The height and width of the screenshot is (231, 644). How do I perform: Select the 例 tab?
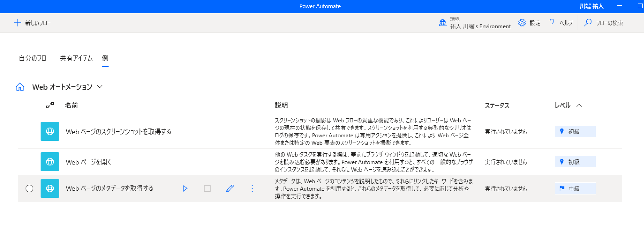(x=105, y=58)
